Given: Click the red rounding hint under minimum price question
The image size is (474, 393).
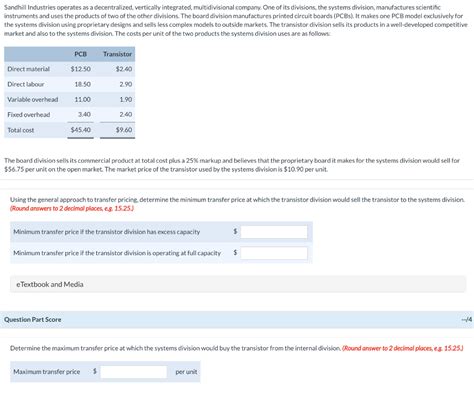Looking at the screenshot, I should [72, 209].
